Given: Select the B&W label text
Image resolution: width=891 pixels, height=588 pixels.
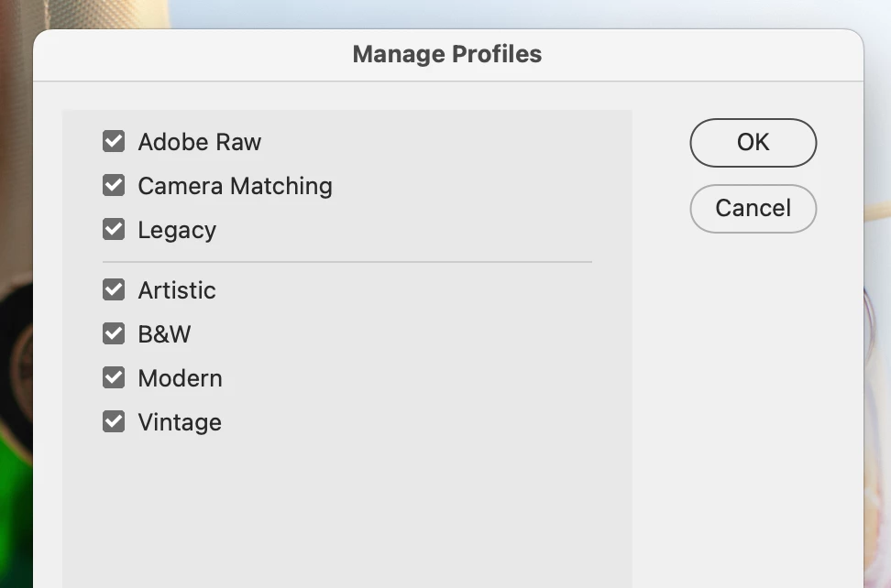Looking at the screenshot, I should (x=164, y=334).
